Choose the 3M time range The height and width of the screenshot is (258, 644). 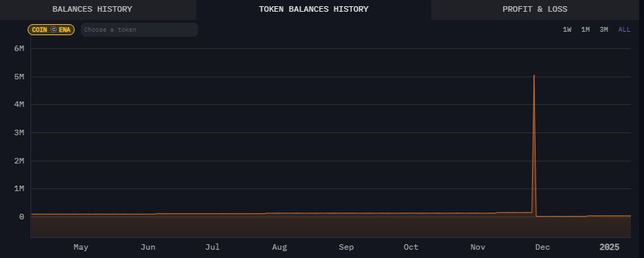pos(604,30)
